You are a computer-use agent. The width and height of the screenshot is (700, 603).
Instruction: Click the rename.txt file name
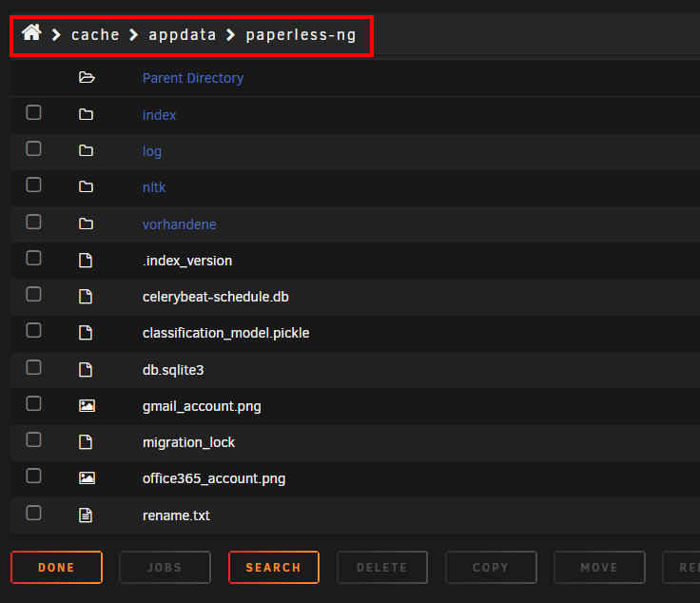click(176, 515)
